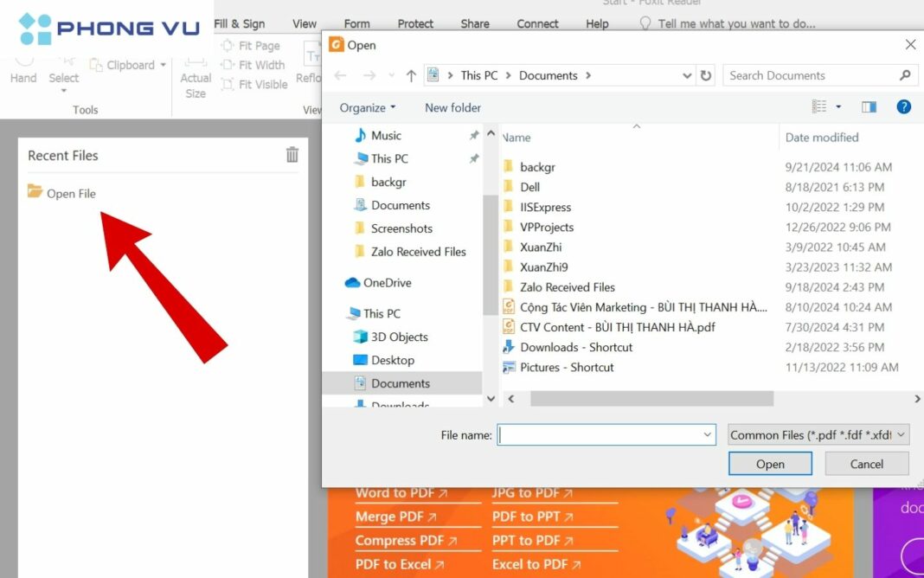Sort files by Date modified column
Screen dimensions: 924x578
click(821, 138)
